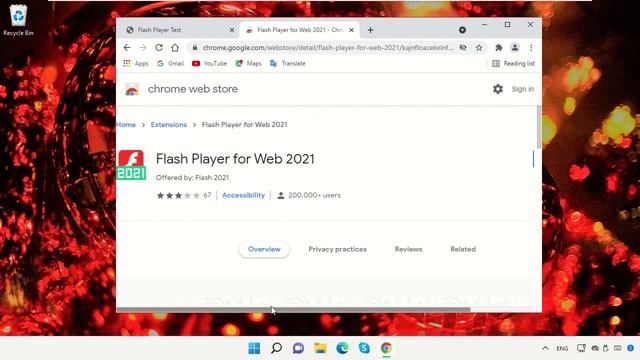Screen dimensions: 640x360
Task: Bookmark this page with the star
Action: click(479, 48)
